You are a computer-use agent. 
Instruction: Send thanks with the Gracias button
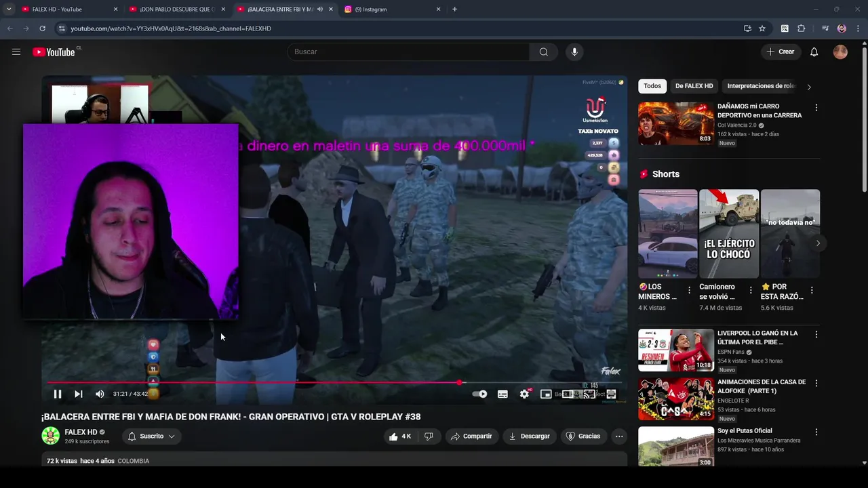pyautogui.click(x=583, y=436)
